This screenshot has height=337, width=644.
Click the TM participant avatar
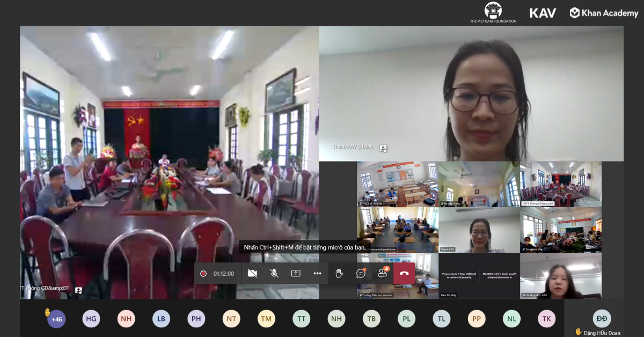point(266,319)
